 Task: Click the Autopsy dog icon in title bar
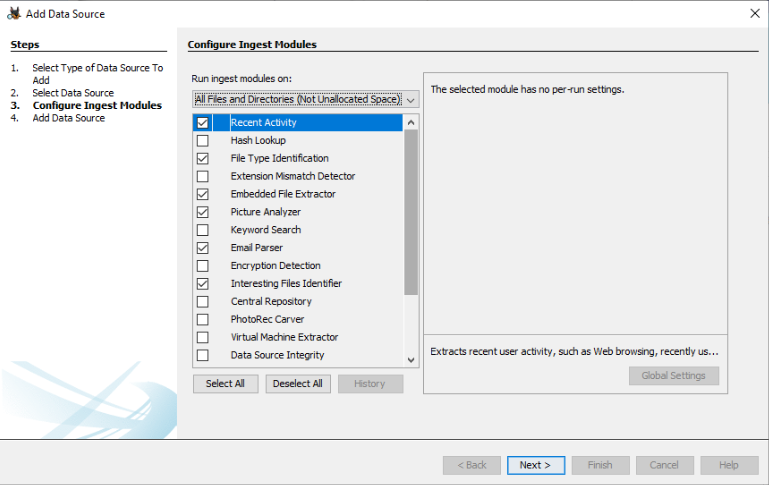point(14,14)
